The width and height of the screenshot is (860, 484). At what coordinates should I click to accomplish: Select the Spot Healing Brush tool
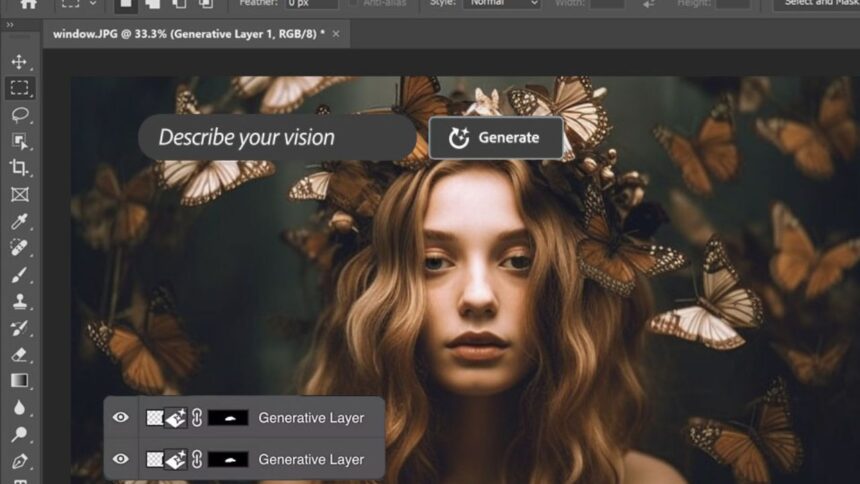point(19,247)
